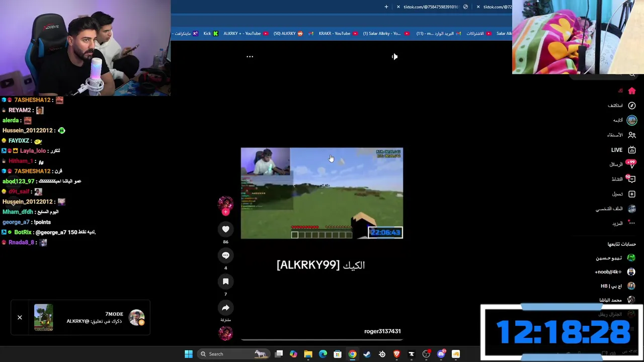Click the abod123_97 chat message
This screenshot has height=362, width=644.
(x=42, y=182)
